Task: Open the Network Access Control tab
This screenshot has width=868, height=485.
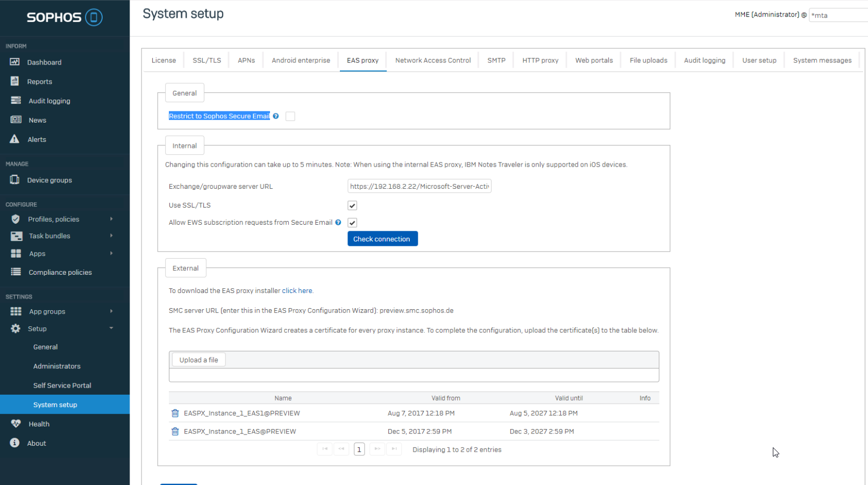Action: point(433,60)
